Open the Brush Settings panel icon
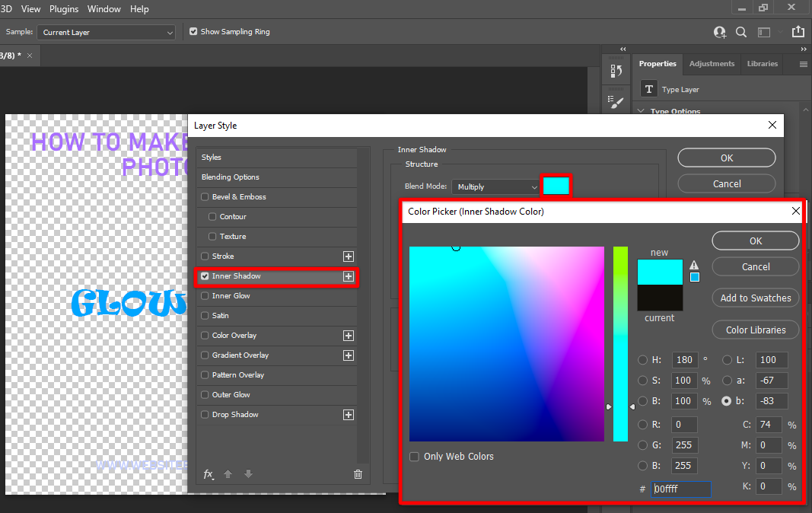This screenshot has height=513, width=812. (x=616, y=102)
